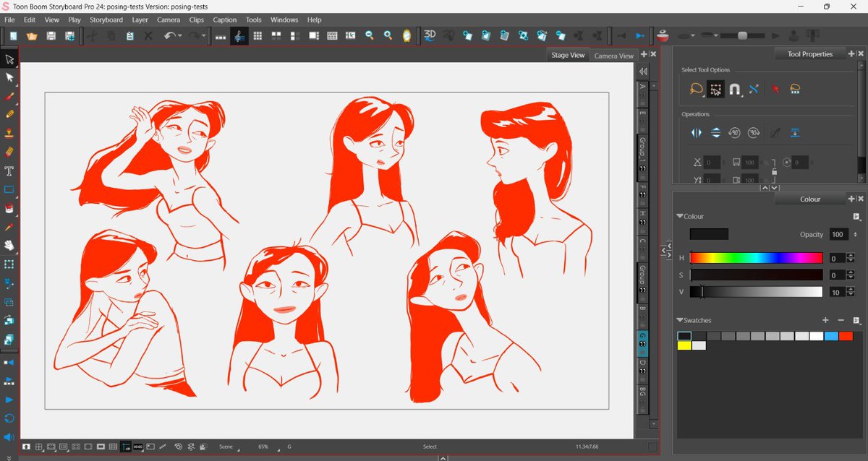Open the Layer menu

pyautogui.click(x=140, y=20)
